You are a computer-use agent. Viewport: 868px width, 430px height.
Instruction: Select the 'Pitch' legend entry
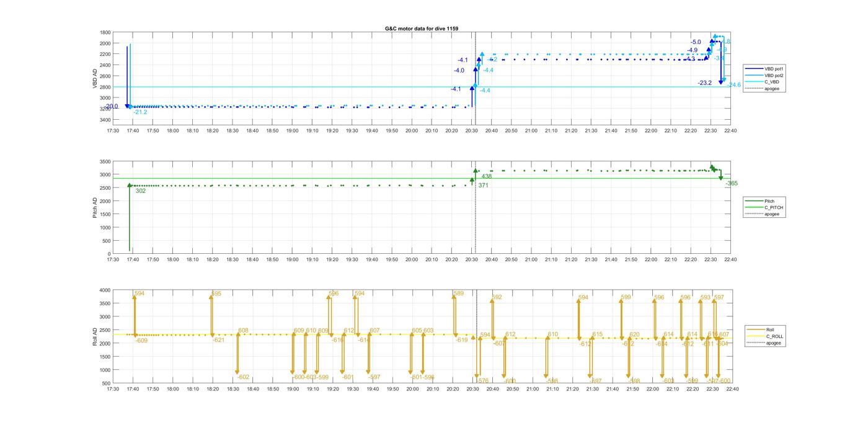tap(769, 201)
